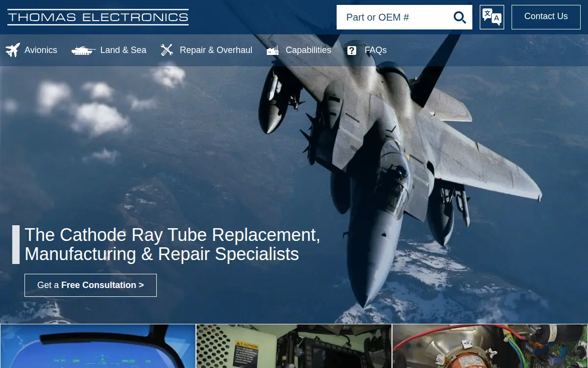Open the Land & Sea menu
The height and width of the screenshot is (368, 588).
click(123, 50)
